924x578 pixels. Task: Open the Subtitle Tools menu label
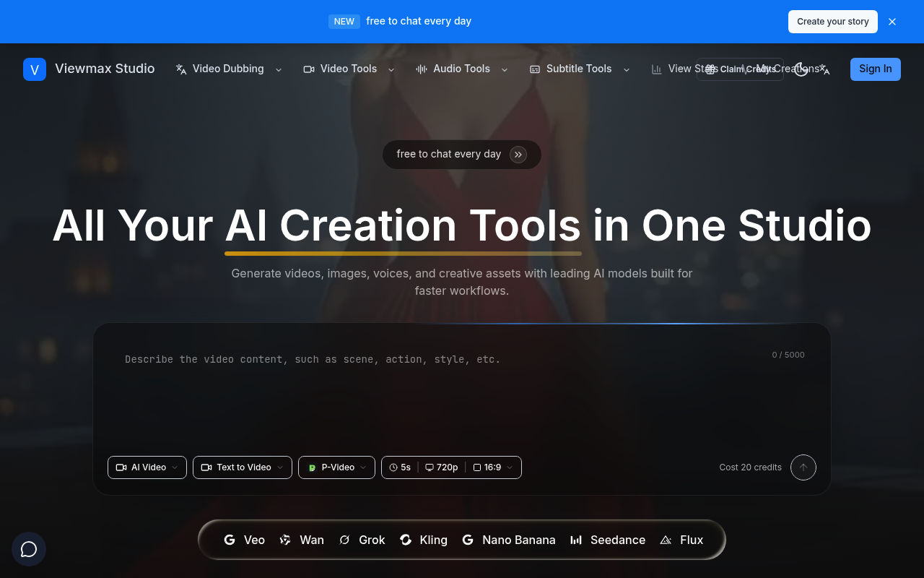click(579, 69)
